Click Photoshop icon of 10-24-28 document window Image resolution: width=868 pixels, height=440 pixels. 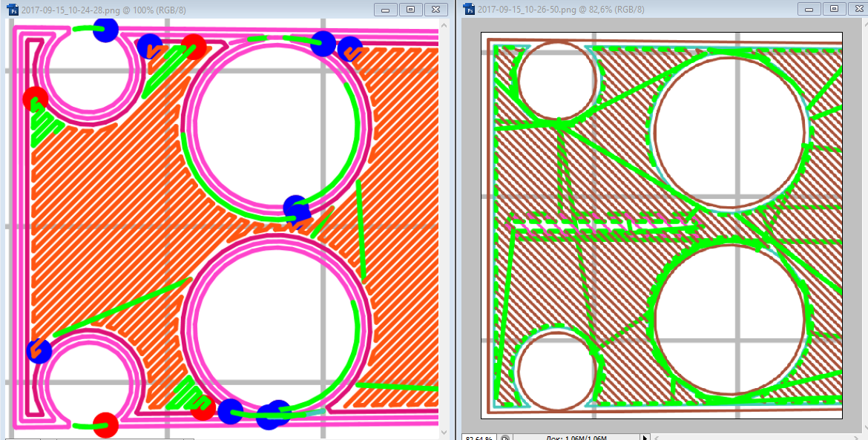(12, 9)
